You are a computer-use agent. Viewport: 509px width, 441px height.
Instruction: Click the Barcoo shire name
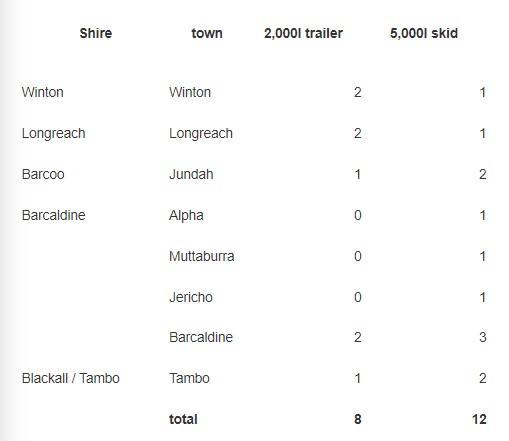pos(43,174)
